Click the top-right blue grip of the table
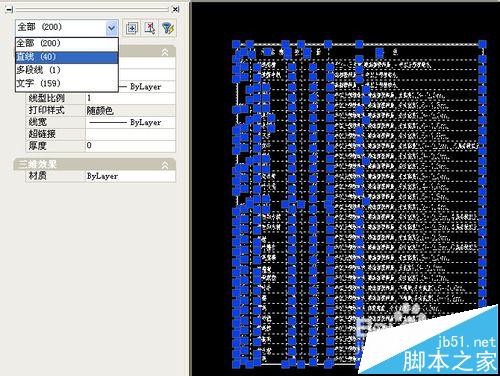The image size is (500, 376). coord(482,44)
